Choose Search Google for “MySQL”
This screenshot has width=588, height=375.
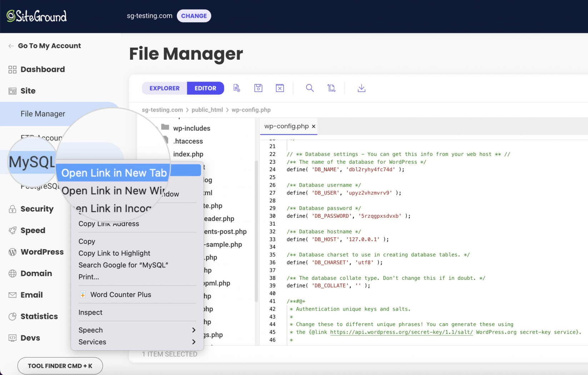click(x=123, y=265)
